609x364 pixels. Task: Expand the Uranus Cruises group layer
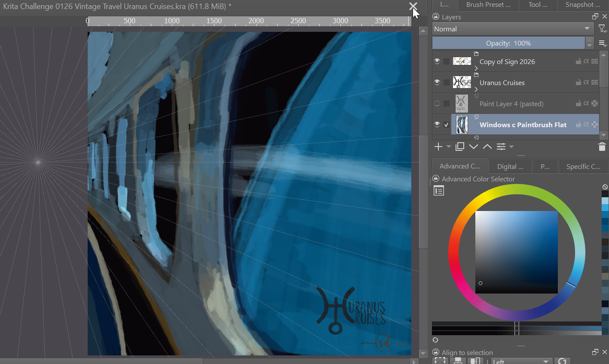(476, 89)
